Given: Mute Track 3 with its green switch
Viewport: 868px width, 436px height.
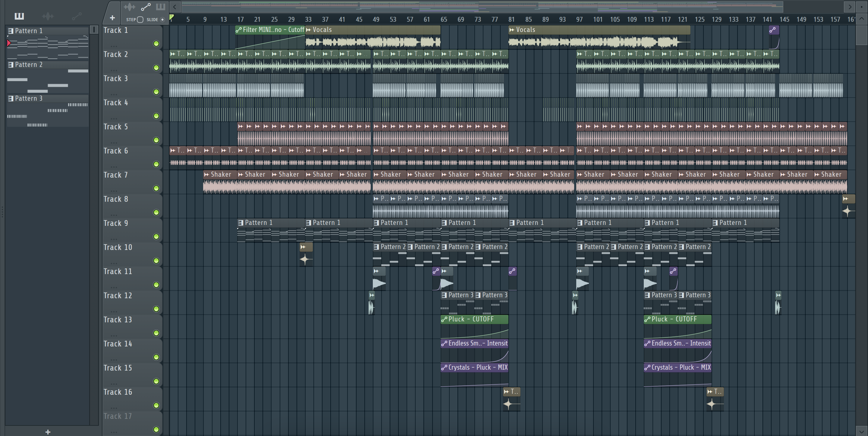Looking at the screenshot, I should pos(156,92).
